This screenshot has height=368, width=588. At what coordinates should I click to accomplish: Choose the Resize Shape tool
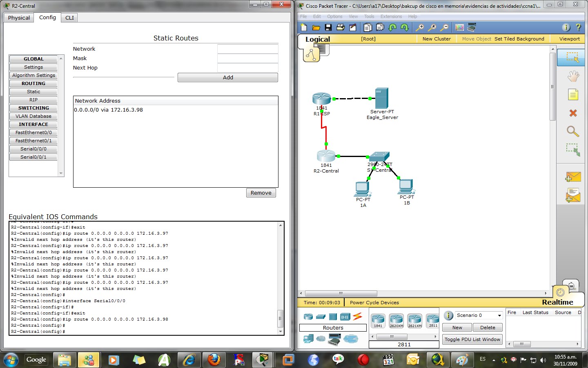[573, 150]
